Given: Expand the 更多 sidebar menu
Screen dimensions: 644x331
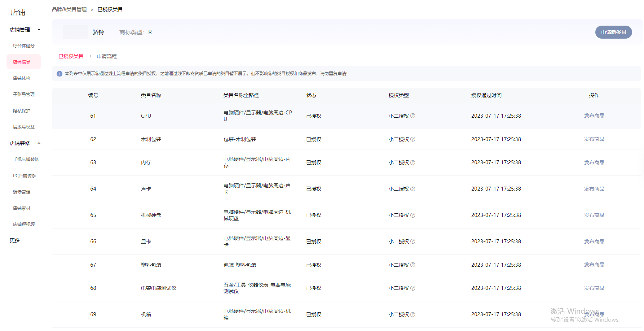Looking at the screenshot, I should (x=15, y=240).
